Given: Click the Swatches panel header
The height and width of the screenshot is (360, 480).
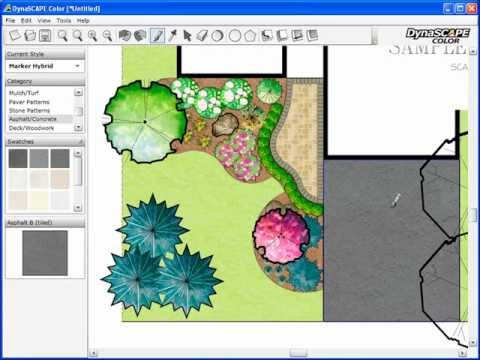Looking at the screenshot, I should point(45,142).
